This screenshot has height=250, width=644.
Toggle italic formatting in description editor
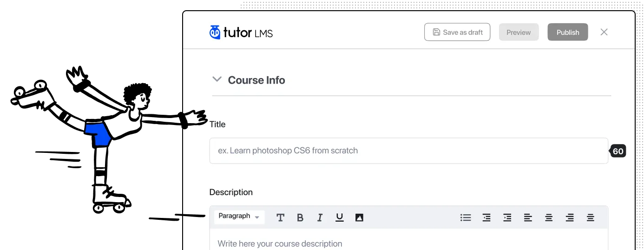320,217
